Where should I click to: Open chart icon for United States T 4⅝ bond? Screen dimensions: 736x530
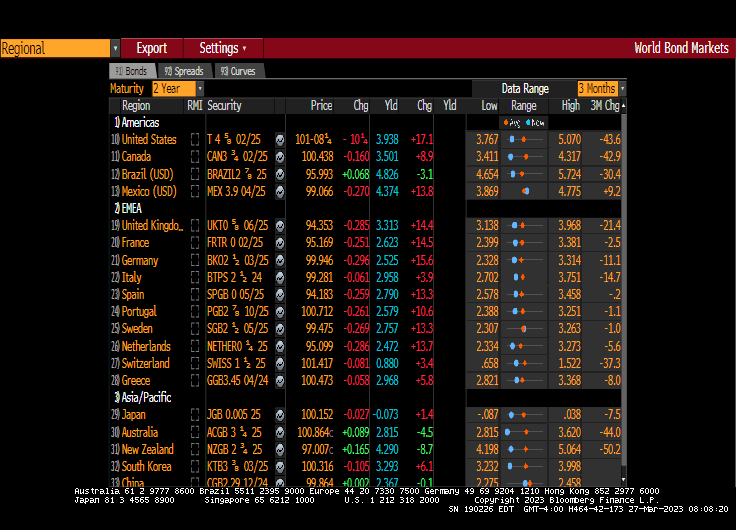(280, 140)
